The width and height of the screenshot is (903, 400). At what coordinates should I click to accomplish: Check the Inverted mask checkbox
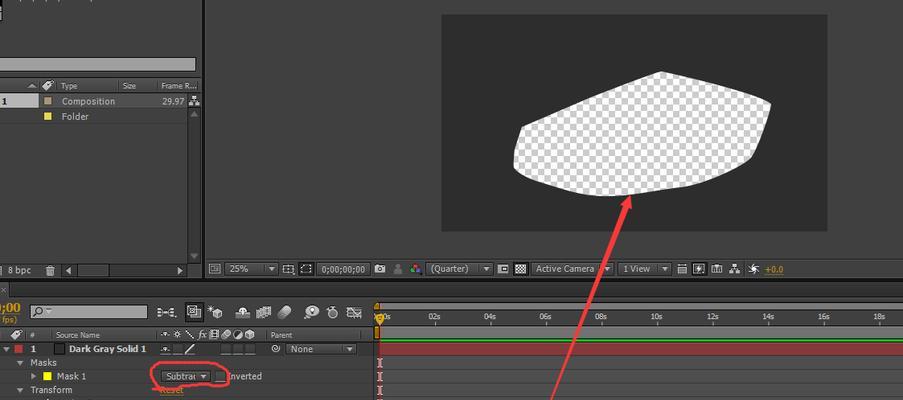click(x=220, y=376)
